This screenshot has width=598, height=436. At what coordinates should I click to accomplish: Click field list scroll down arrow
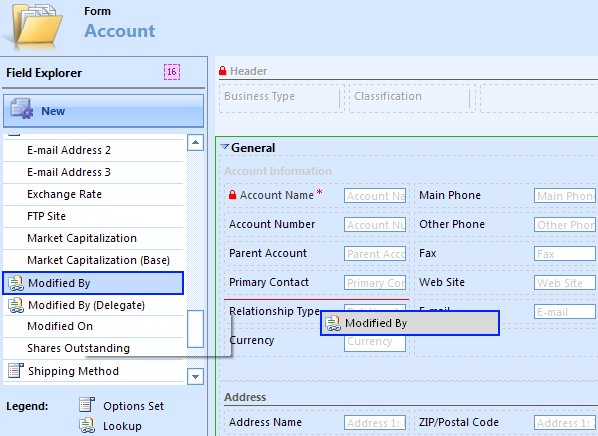pyautogui.click(x=195, y=376)
